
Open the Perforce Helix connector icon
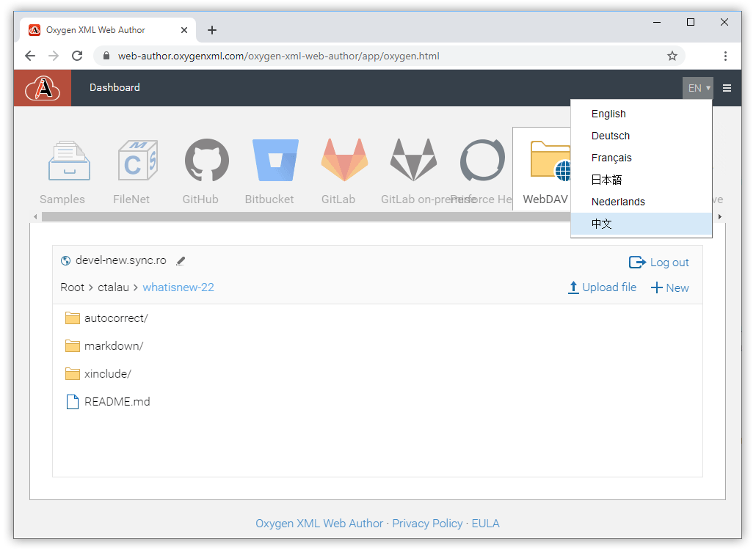click(x=482, y=161)
